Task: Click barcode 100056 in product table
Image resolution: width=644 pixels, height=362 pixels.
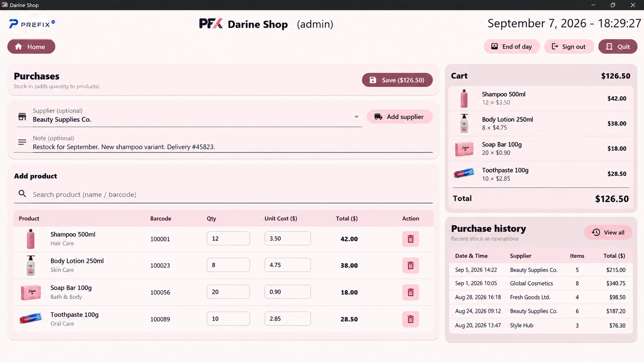Action: [x=160, y=292]
